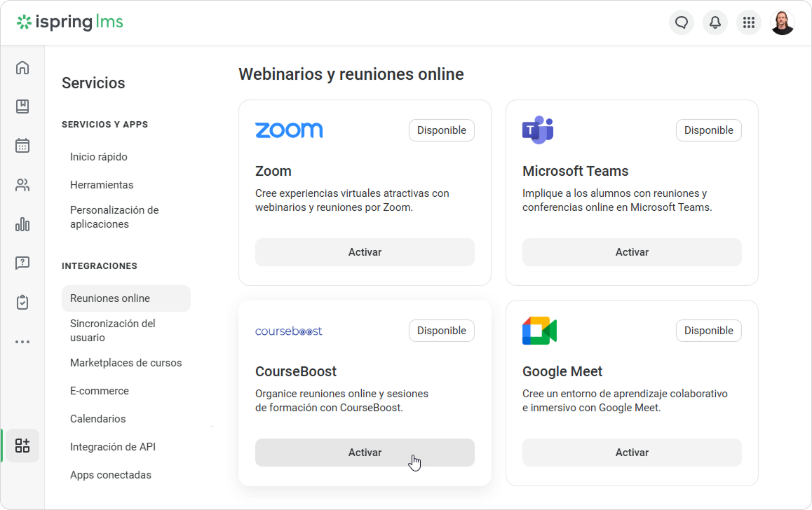The width and height of the screenshot is (812, 510).
Task: Open the users icon in sidebar
Action: pos(22,185)
